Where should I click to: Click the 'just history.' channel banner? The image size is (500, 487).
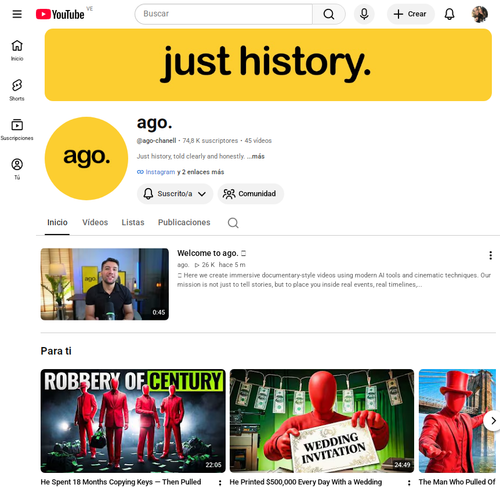pyautogui.click(x=268, y=65)
